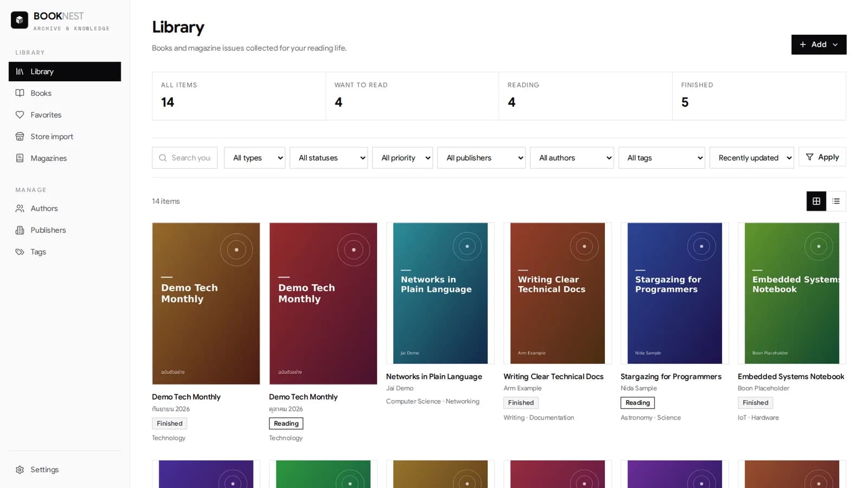Expand the All authors dropdown
Screen dimensions: 868x488
[572, 158]
